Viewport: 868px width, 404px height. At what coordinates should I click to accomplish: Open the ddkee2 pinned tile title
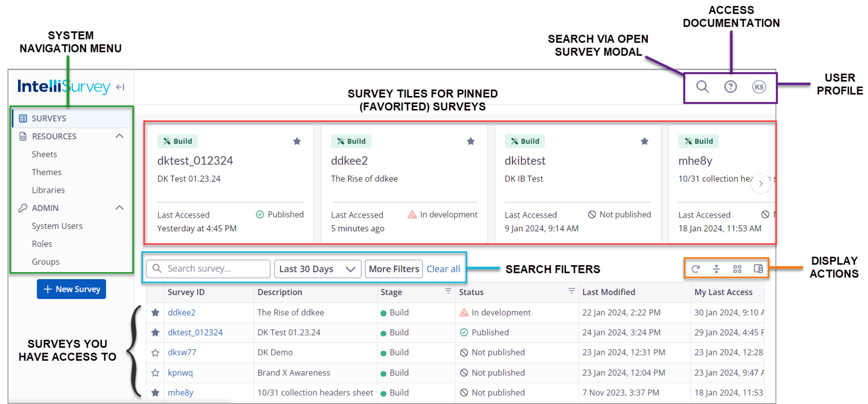[x=349, y=161]
